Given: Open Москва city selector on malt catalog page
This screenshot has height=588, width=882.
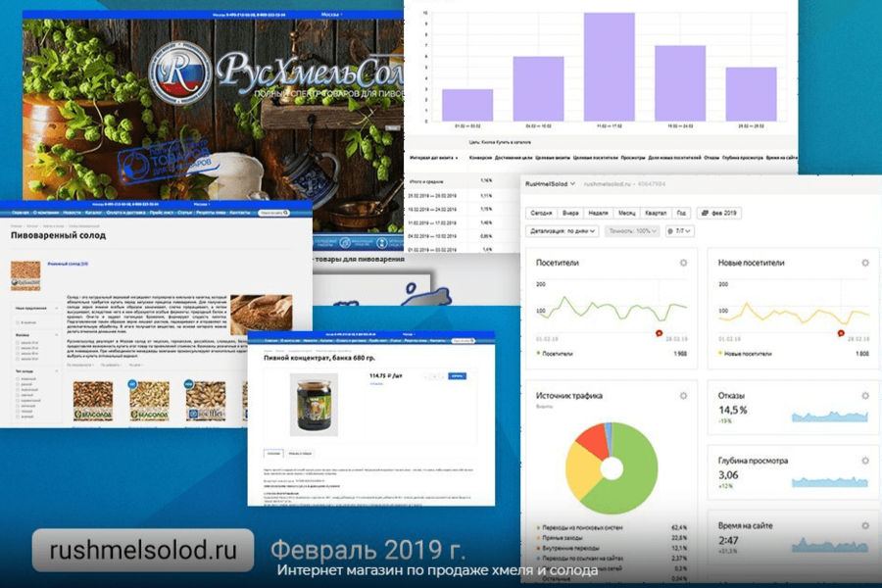Looking at the screenshot, I should [201, 204].
